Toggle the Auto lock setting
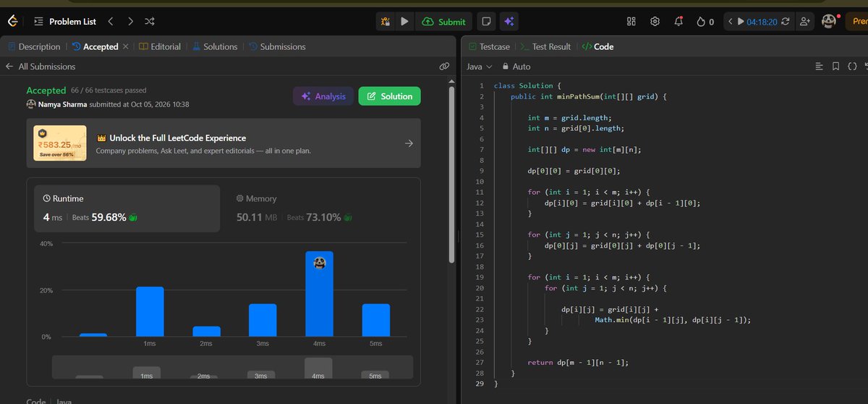The height and width of the screenshot is (404, 868). pyautogui.click(x=516, y=67)
